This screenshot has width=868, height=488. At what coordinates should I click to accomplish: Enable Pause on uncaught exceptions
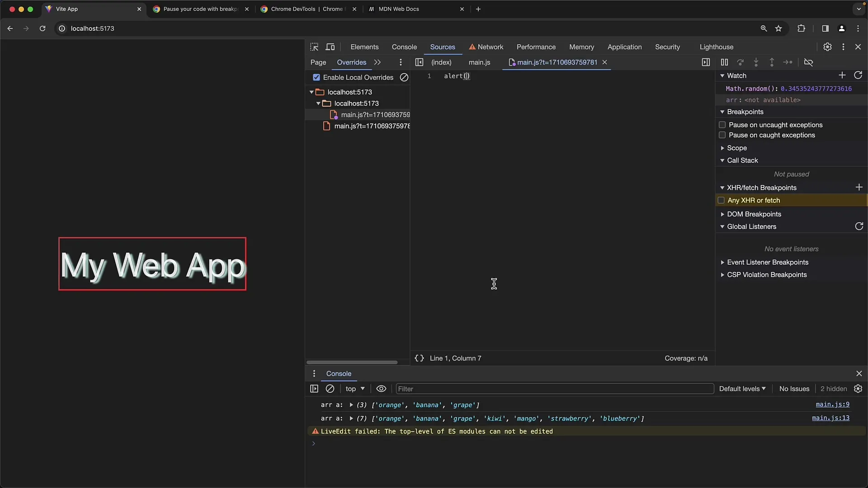(x=722, y=125)
